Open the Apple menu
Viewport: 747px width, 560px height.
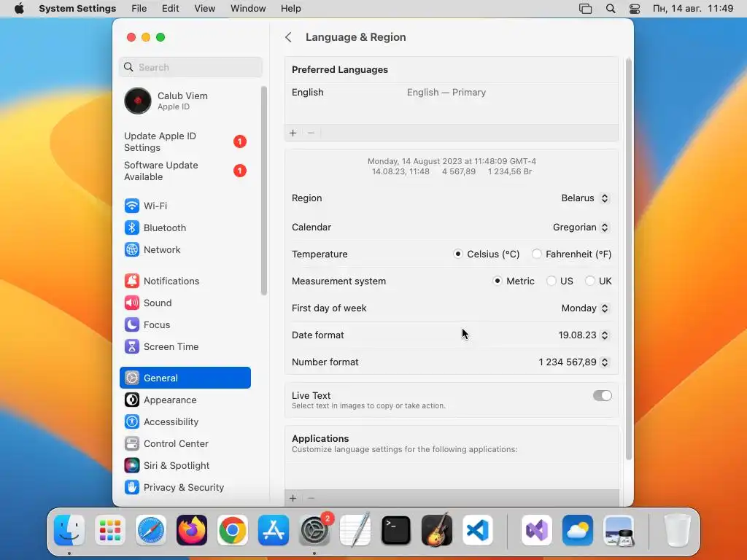coord(19,9)
